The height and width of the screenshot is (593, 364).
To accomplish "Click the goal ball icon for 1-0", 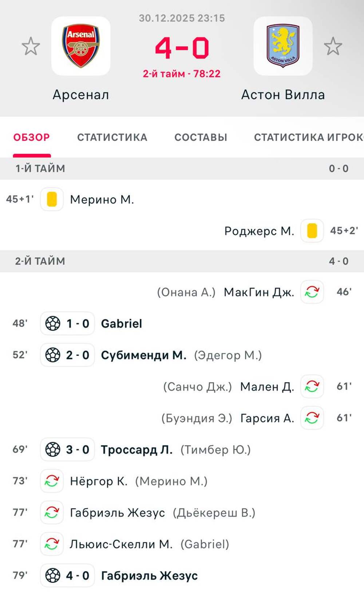I will (53, 323).
